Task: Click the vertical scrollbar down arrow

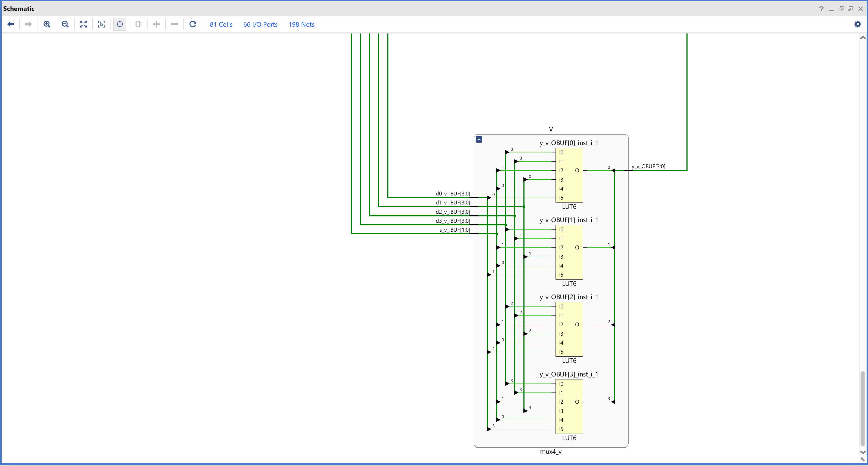Action: click(863, 452)
